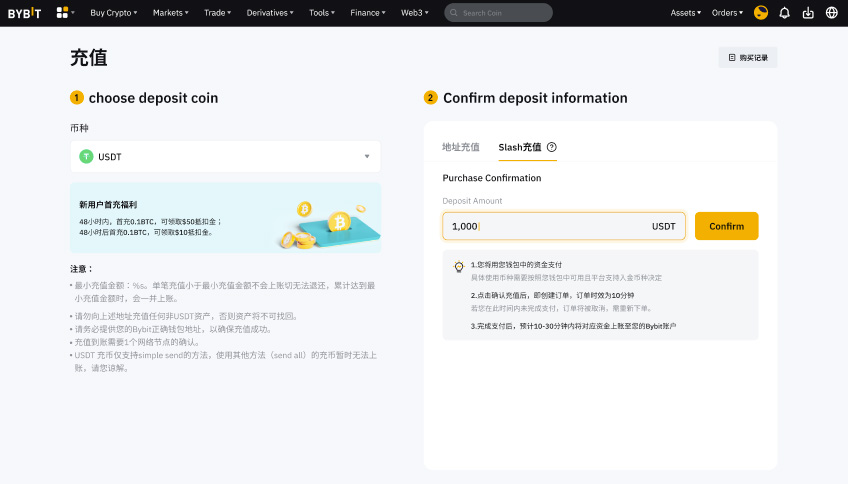This screenshot has width=848, height=484.
Task: Click the USDT Tether coin icon
Action: (86, 156)
